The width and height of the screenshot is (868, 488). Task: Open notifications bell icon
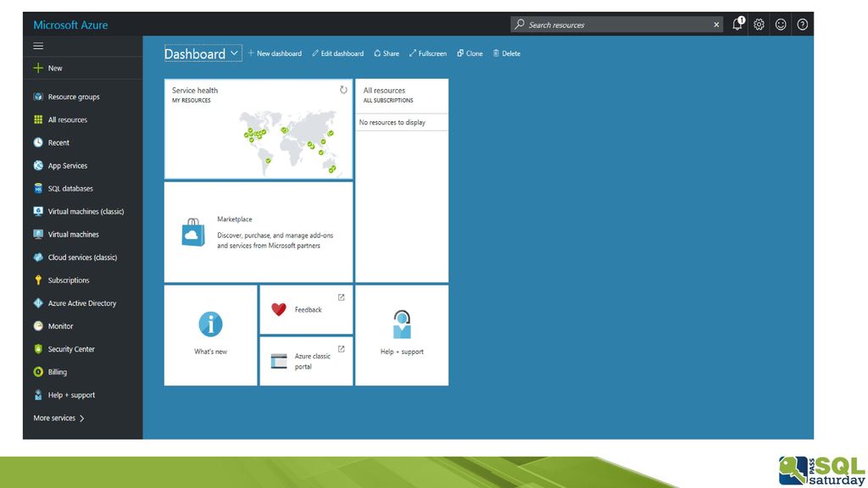click(737, 25)
